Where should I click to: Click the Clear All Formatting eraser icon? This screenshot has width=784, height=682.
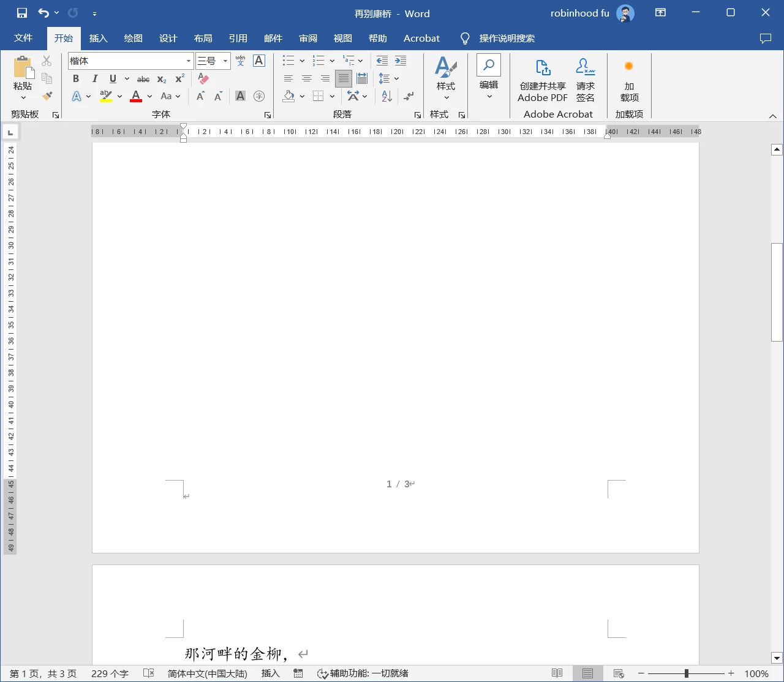pyautogui.click(x=203, y=79)
